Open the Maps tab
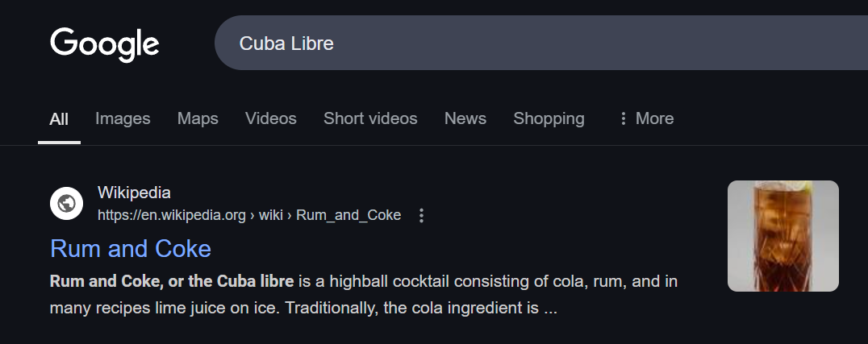The image size is (868, 344). (x=198, y=118)
